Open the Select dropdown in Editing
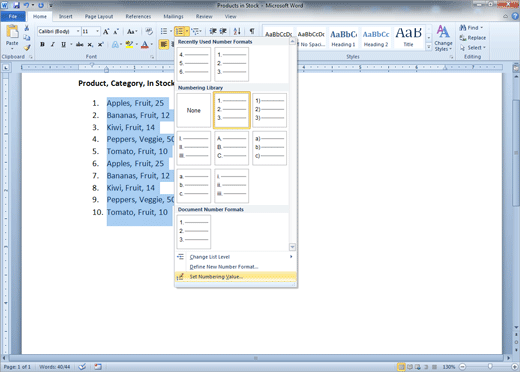This screenshot has width=520, height=372. 473,48
